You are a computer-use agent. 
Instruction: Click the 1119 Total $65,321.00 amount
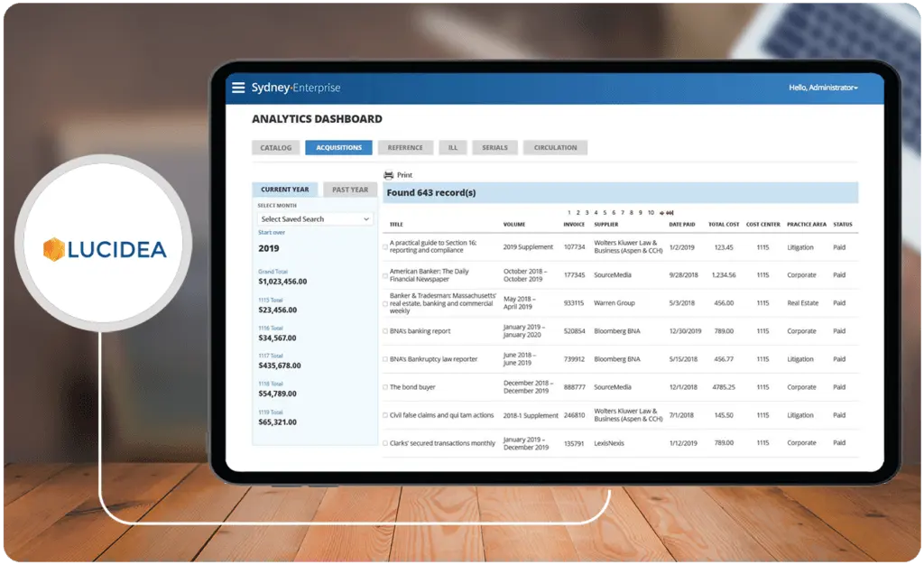[278, 422]
